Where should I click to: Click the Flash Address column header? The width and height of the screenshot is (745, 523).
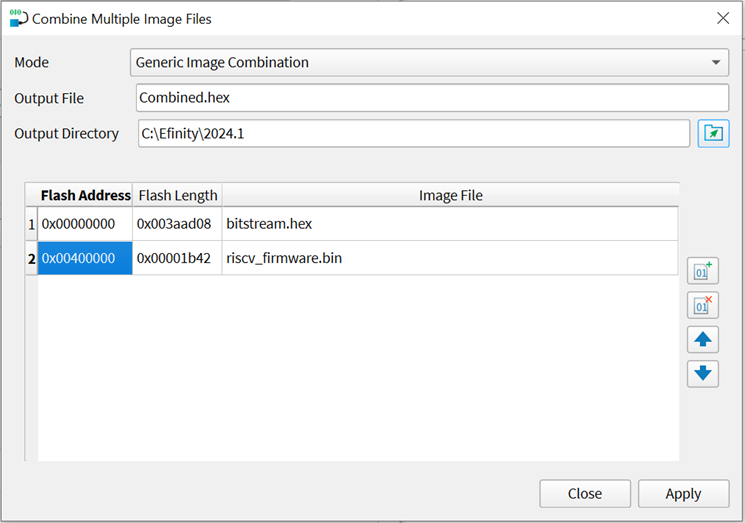pyautogui.click(x=85, y=195)
